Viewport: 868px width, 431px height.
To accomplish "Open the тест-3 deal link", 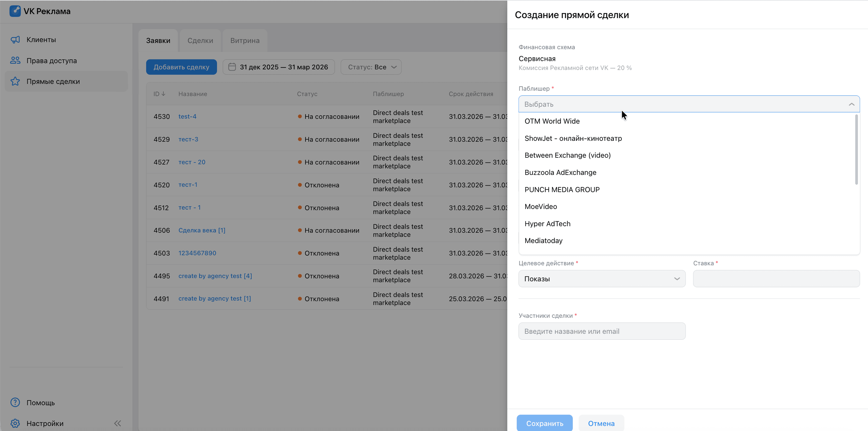I will pyautogui.click(x=188, y=139).
